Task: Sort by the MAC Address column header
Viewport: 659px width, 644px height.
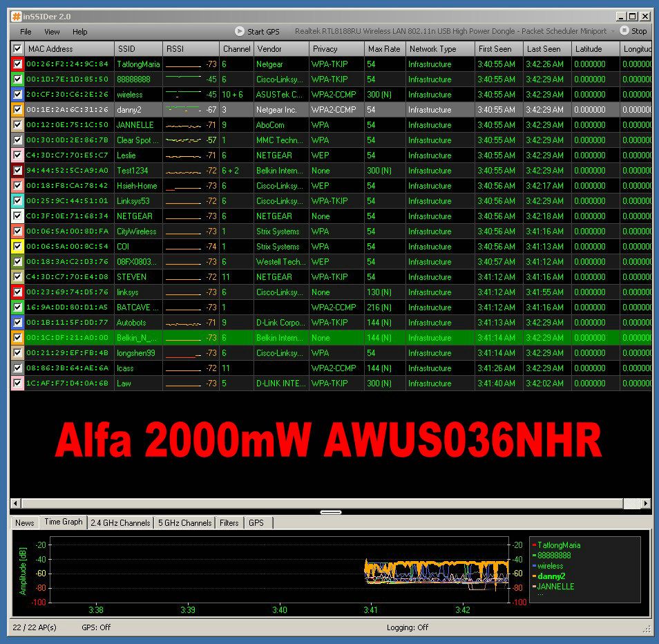Action: (69, 49)
